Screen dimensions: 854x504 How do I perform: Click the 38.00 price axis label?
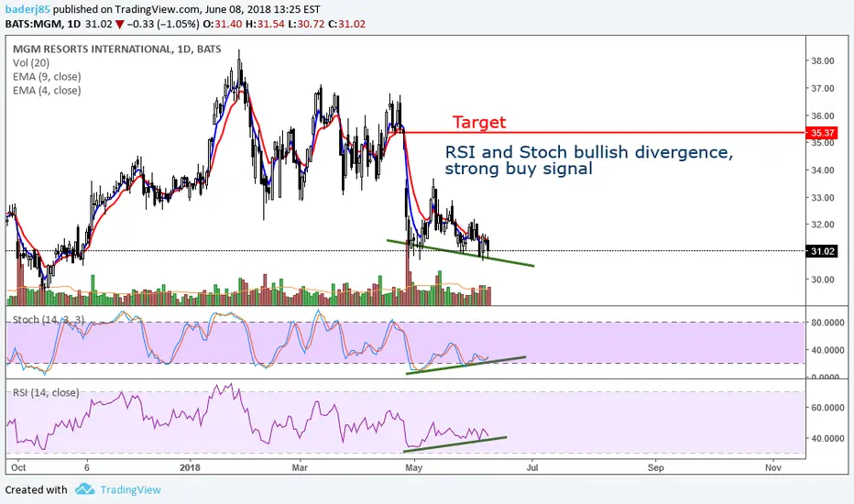click(823, 61)
